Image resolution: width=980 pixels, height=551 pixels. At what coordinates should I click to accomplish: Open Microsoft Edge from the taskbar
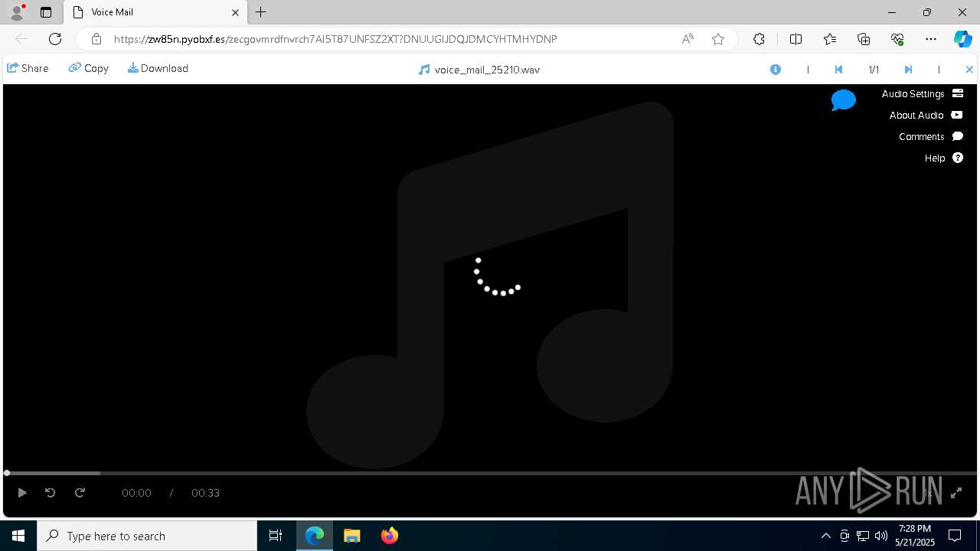pyautogui.click(x=315, y=536)
